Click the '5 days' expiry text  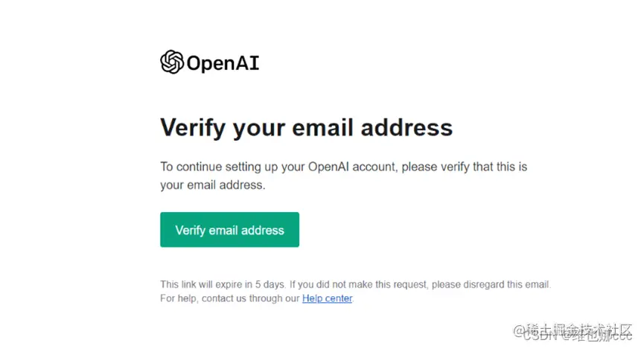pos(270,284)
